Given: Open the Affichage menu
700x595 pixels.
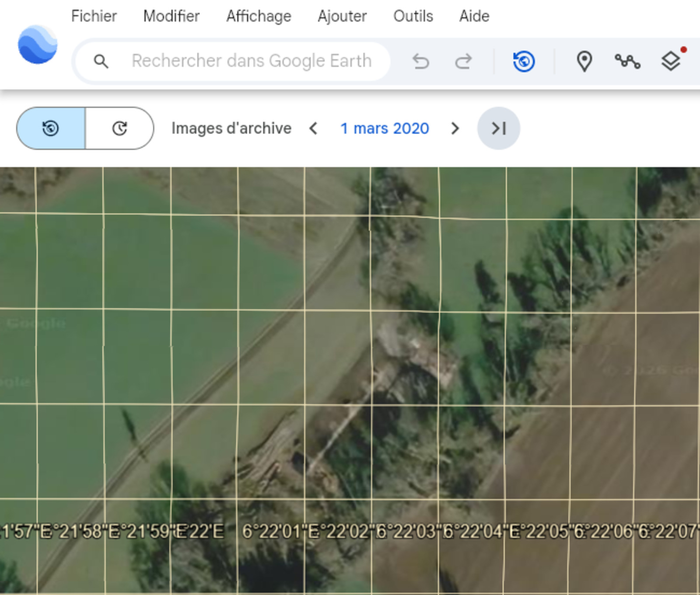Looking at the screenshot, I should click(x=259, y=16).
